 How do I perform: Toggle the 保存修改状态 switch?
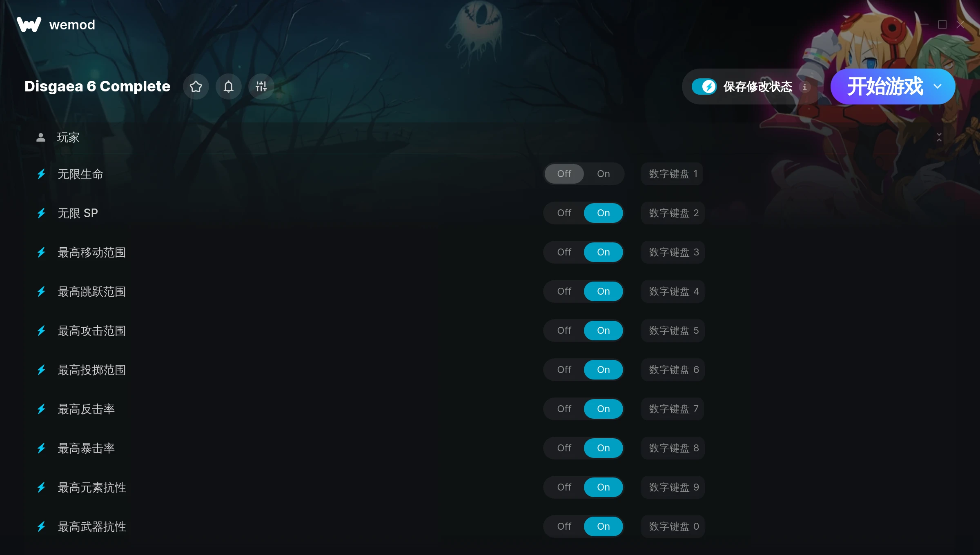(704, 87)
